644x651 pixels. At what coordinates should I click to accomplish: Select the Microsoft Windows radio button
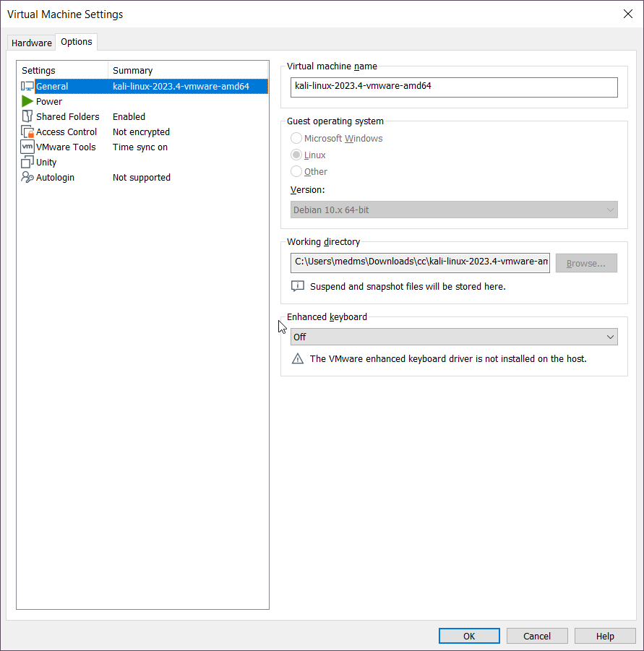(x=296, y=138)
